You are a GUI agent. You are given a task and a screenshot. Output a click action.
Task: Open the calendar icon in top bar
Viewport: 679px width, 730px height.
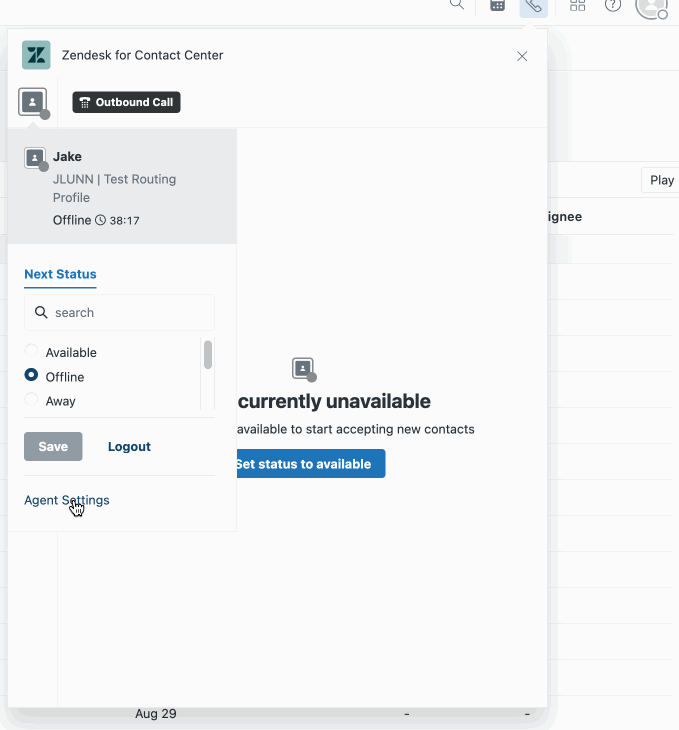click(x=497, y=5)
